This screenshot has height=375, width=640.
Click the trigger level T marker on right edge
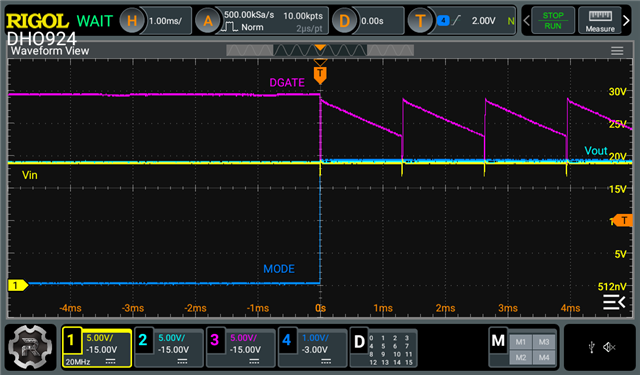623,220
